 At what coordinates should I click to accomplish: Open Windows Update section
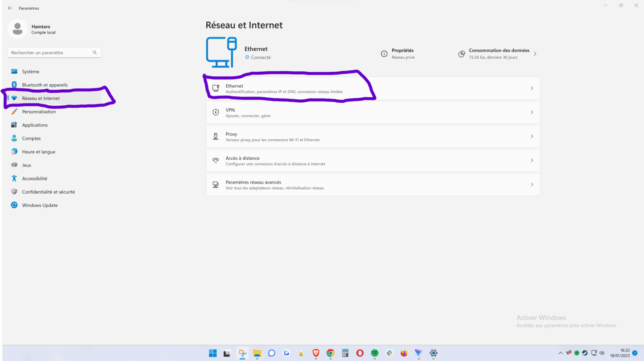tap(40, 205)
